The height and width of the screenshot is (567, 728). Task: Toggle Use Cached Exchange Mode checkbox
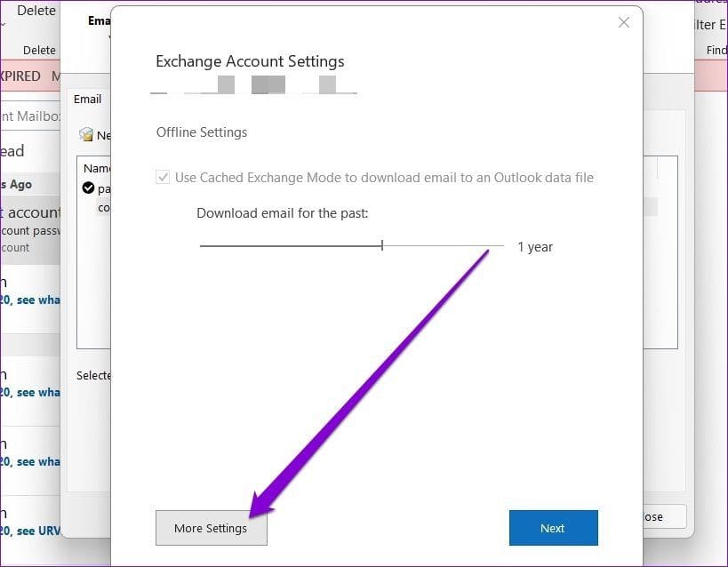tap(163, 178)
